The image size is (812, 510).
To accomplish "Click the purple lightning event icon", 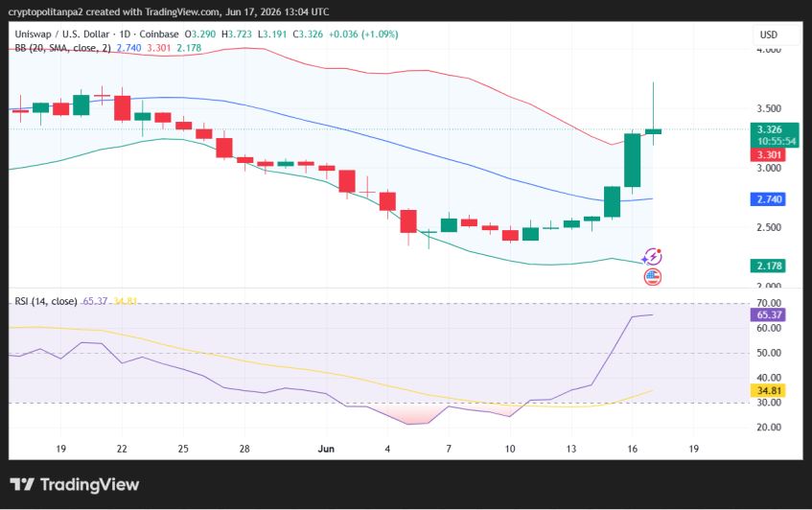I will [652, 257].
